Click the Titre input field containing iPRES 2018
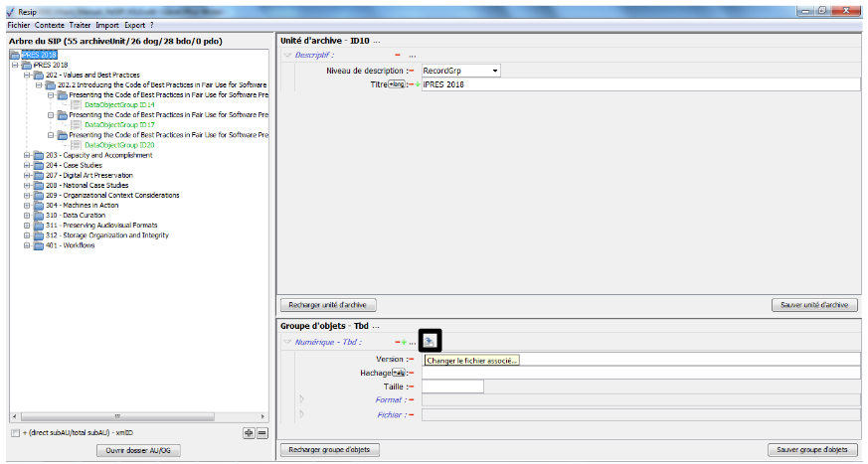 (636, 85)
